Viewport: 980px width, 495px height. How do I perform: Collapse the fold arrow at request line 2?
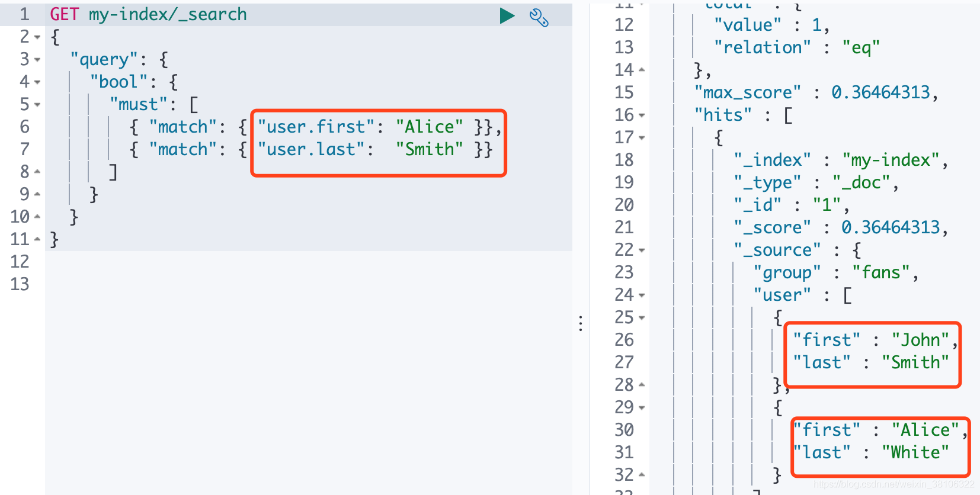tap(37, 37)
